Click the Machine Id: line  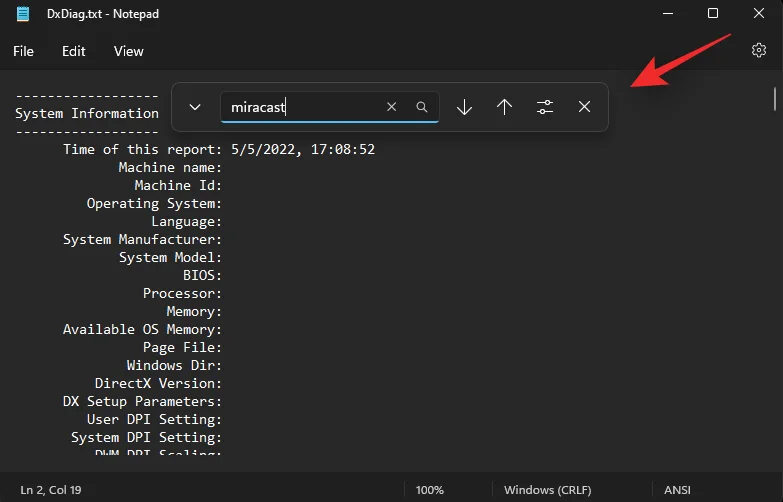click(178, 185)
